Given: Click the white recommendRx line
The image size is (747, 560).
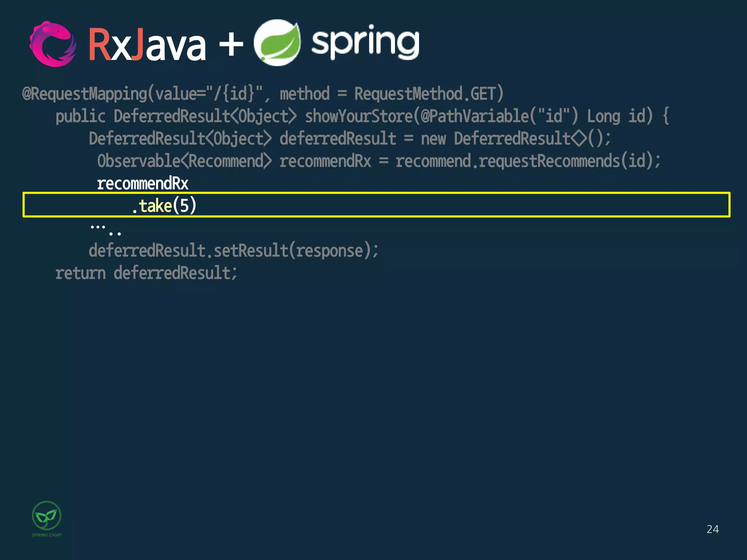Looking at the screenshot, I should point(143,183).
